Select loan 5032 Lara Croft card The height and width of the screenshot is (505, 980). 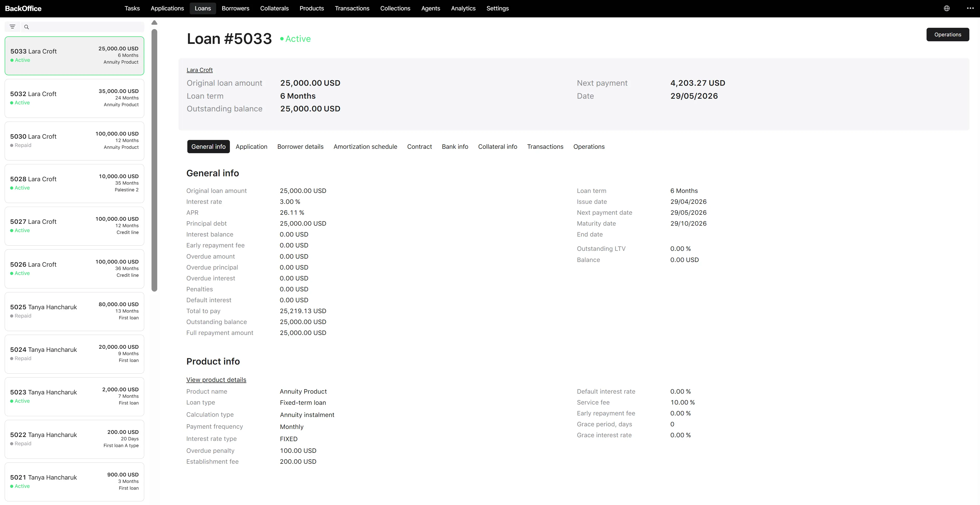pyautogui.click(x=74, y=98)
